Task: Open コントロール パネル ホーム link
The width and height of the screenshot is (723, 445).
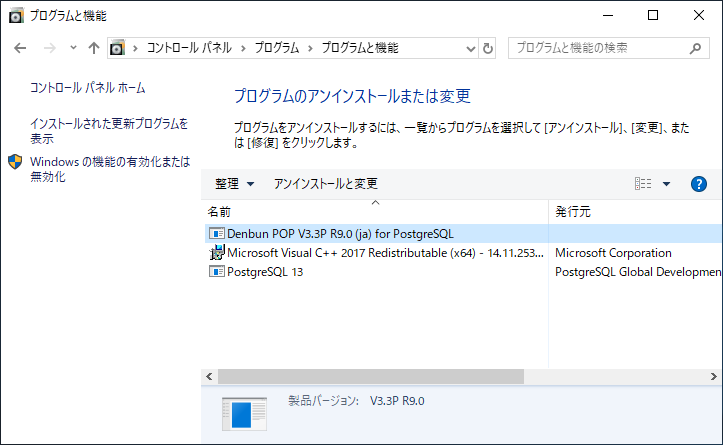Action: tap(88, 88)
